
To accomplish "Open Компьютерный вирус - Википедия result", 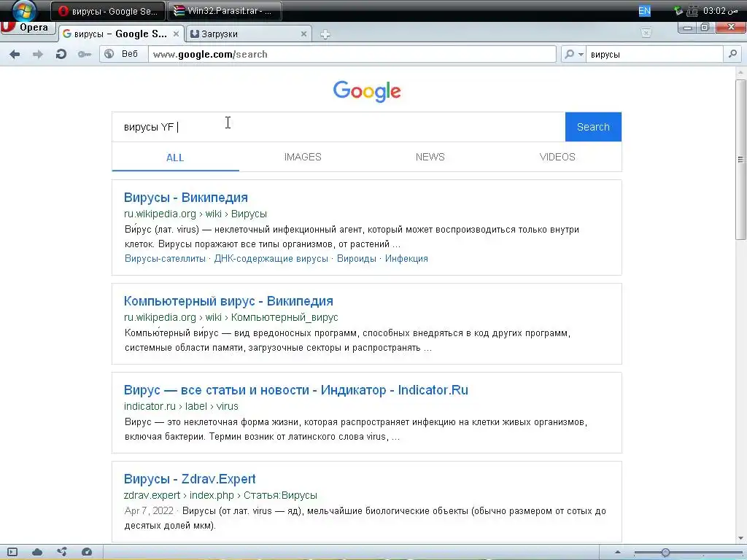I will pyautogui.click(x=228, y=301).
